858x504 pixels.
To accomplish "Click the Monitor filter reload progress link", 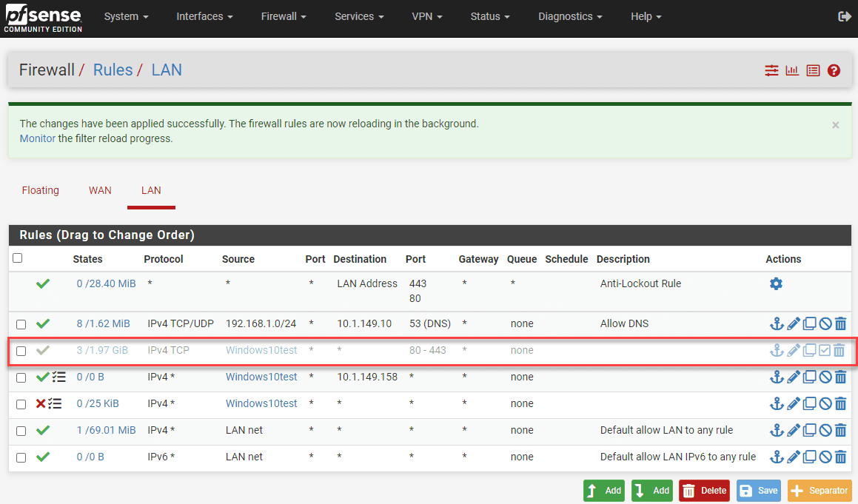I will pyautogui.click(x=37, y=138).
